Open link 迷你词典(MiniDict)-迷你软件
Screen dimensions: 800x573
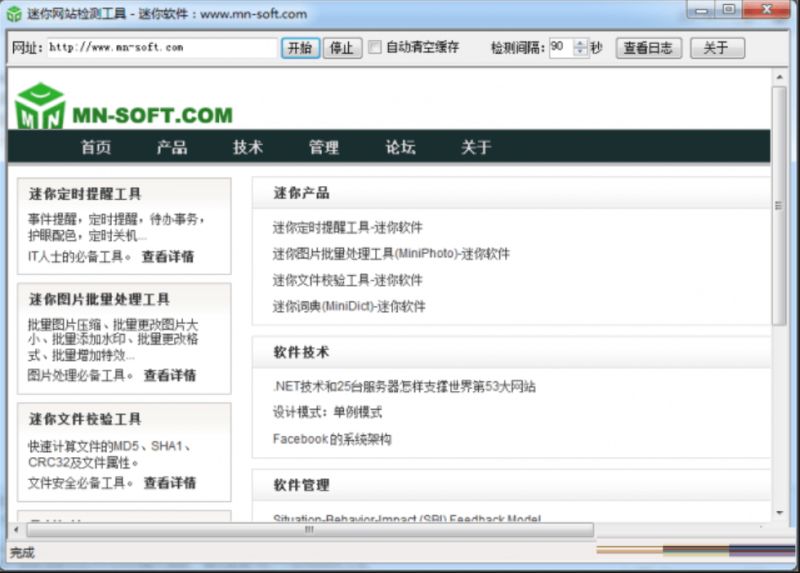[x=349, y=307]
